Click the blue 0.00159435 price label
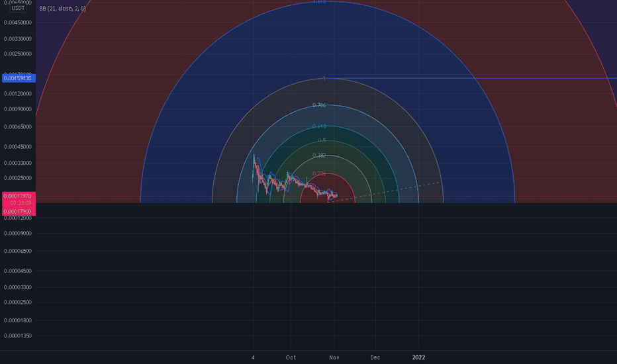Screen dimensions: 617x364 point(19,78)
